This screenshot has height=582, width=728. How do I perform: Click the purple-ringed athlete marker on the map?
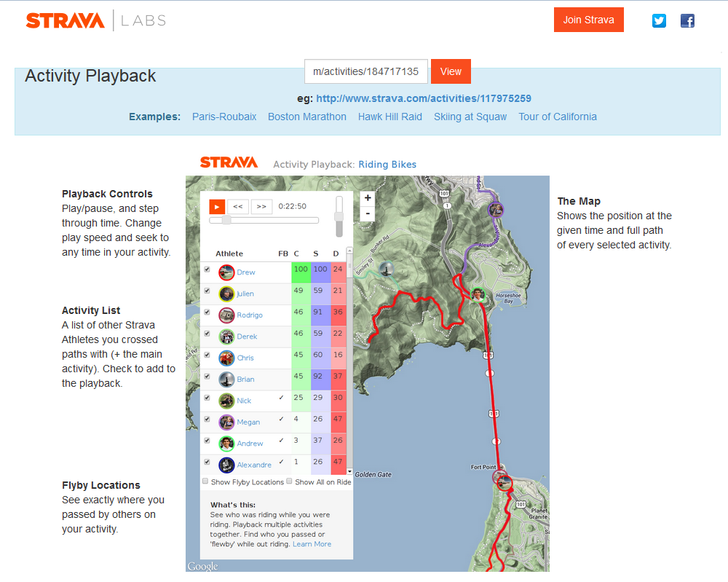point(495,210)
